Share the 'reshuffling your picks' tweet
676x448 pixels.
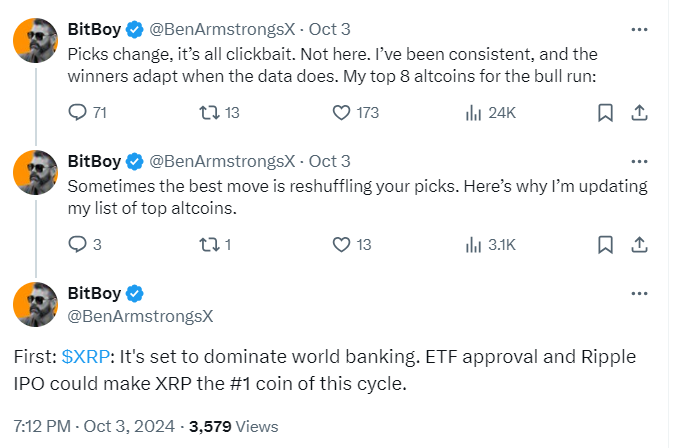click(x=638, y=244)
